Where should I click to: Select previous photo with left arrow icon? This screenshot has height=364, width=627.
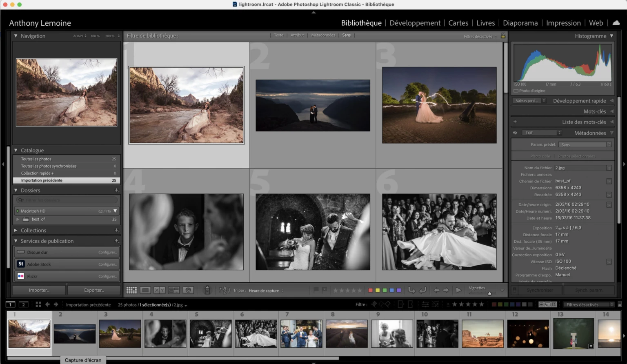pos(437,290)
